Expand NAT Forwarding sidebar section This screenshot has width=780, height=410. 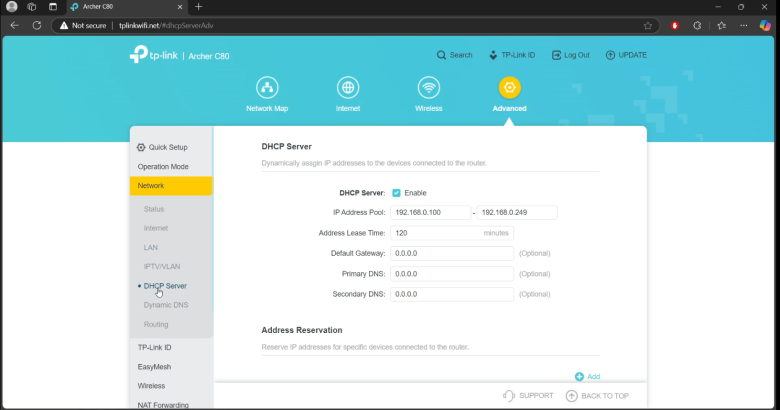[163, 404]
